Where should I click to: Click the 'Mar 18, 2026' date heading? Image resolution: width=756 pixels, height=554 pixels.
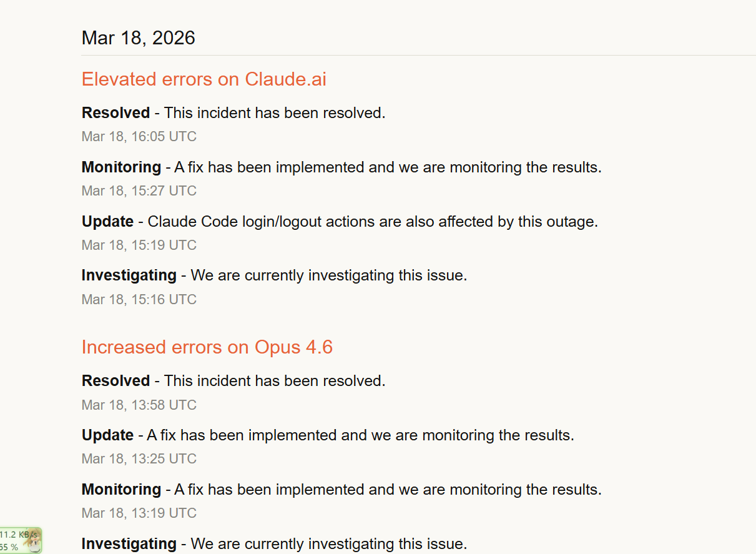(x=139, y=37)
